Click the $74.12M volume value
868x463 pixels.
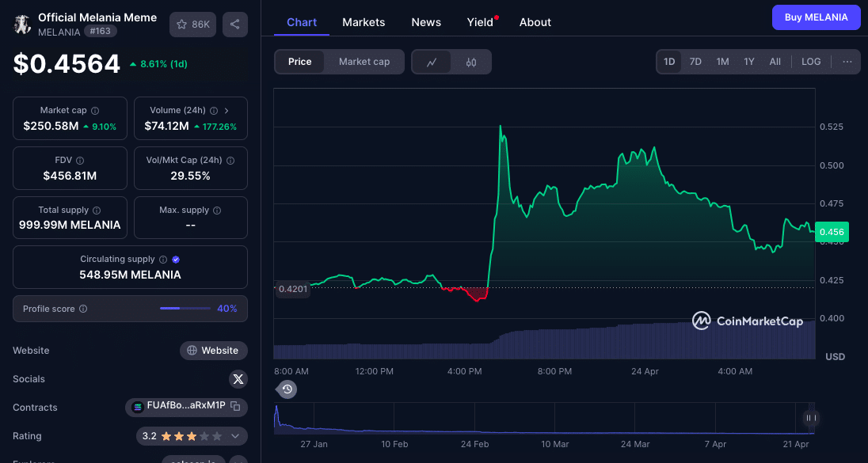click(x=166, y=127)
